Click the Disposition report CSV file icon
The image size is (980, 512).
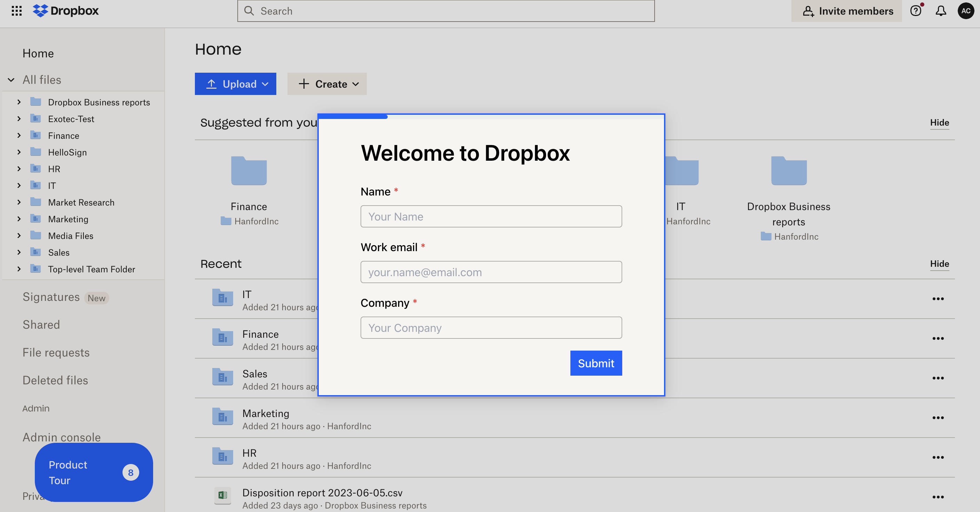tap(223, 495)
